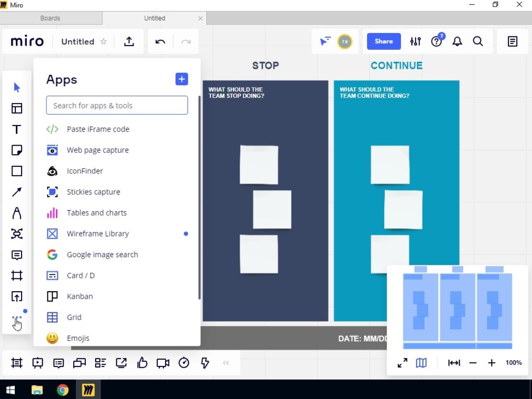Screen dimensions: 532x399
Task: Redo the last undone action
Action: pyautogui.click(x=186, y=41)
